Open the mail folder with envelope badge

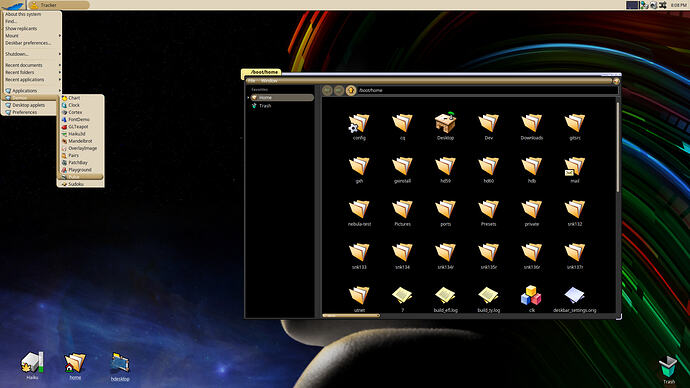pos(575,167)
